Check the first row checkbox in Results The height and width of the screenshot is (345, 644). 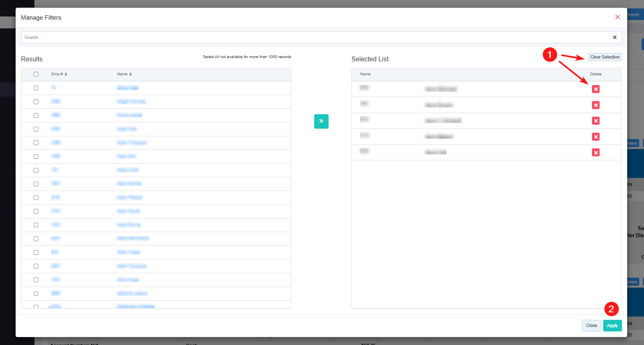tap(36, 88)
